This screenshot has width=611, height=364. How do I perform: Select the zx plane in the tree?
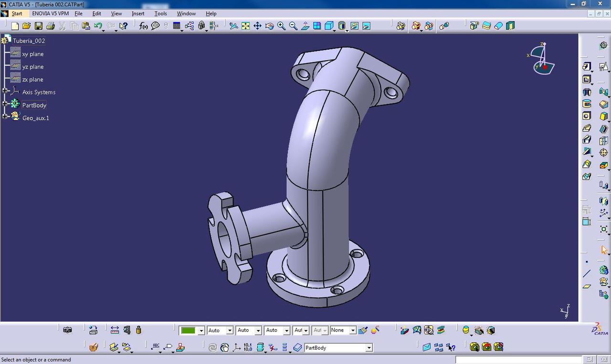(x=32, y=80)
